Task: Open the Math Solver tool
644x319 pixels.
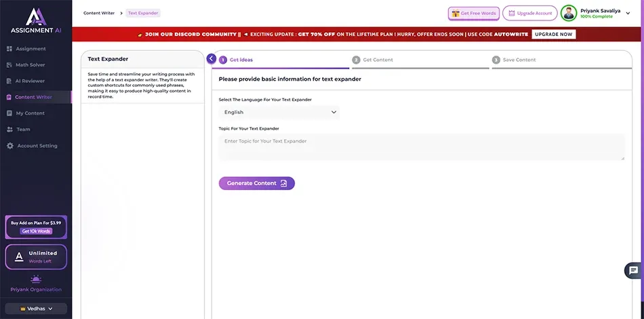Action: pyautogui.click(x=31, y=65)
